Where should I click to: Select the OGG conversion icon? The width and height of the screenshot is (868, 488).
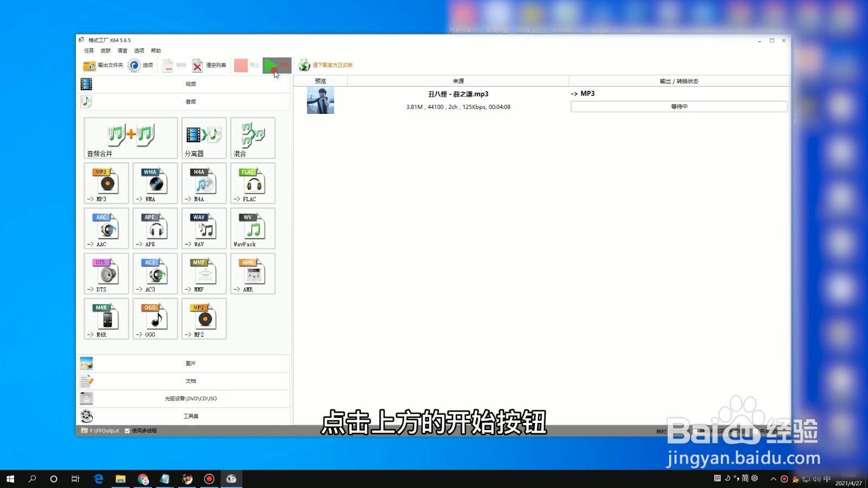coord(155,319)
